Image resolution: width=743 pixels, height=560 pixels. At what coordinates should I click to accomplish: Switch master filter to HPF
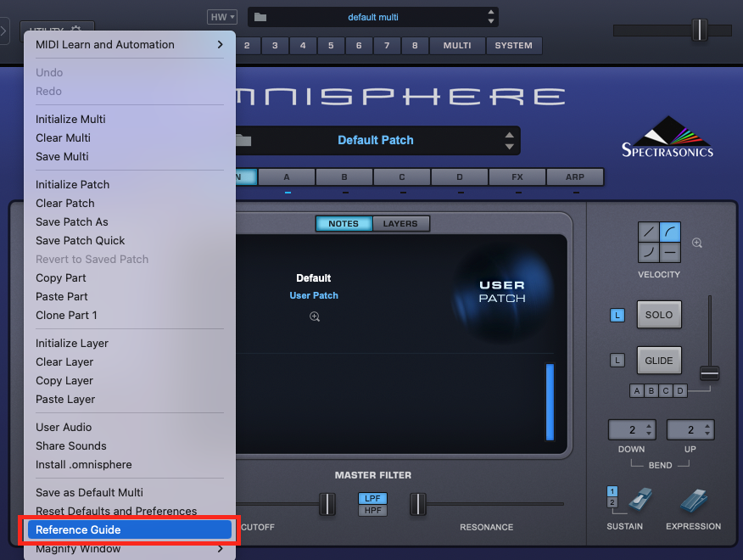pos(372,510)
